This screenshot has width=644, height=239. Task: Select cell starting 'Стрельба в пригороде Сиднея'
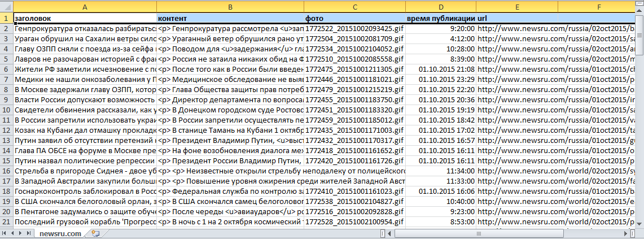pos(85,171)
